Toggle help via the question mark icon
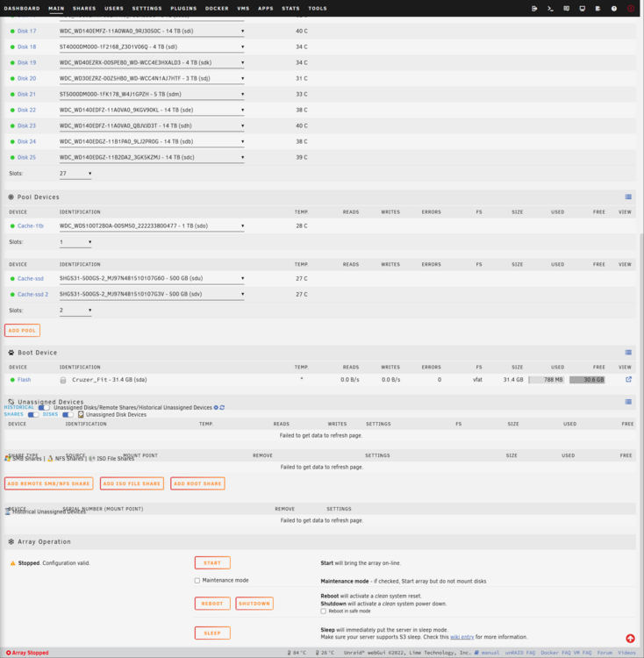Screen dimensions: 644x658 (x=614, y=9)
